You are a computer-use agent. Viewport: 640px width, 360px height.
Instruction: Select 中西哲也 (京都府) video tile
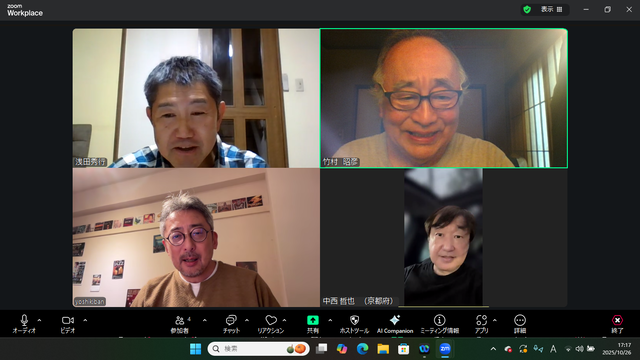[x=444, y=238]
